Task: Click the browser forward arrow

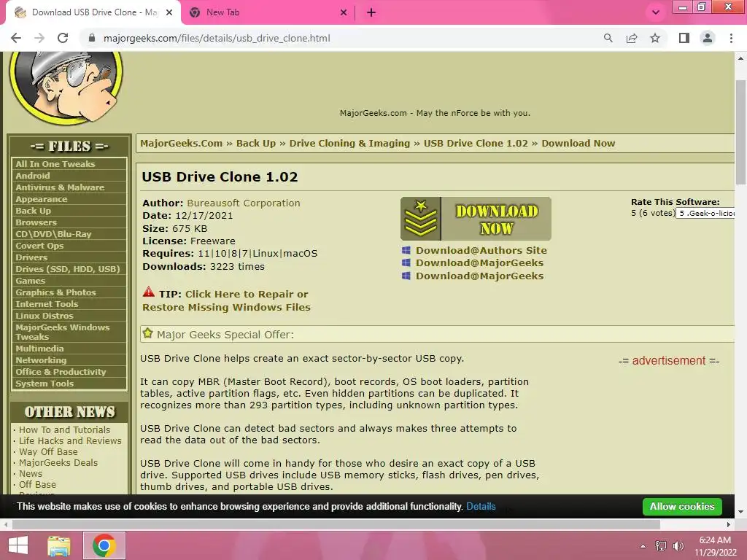Action: pyautogui.click(x=39, y=38)
